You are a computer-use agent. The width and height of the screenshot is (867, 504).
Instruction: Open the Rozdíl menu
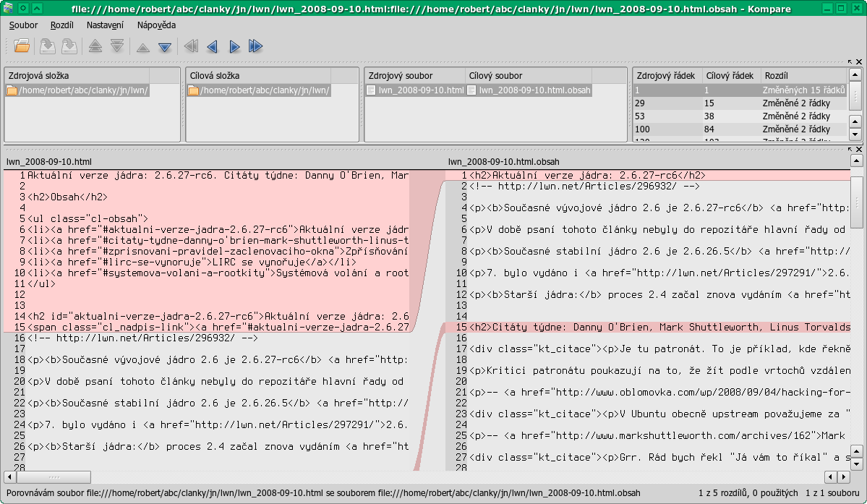[62, 25]
